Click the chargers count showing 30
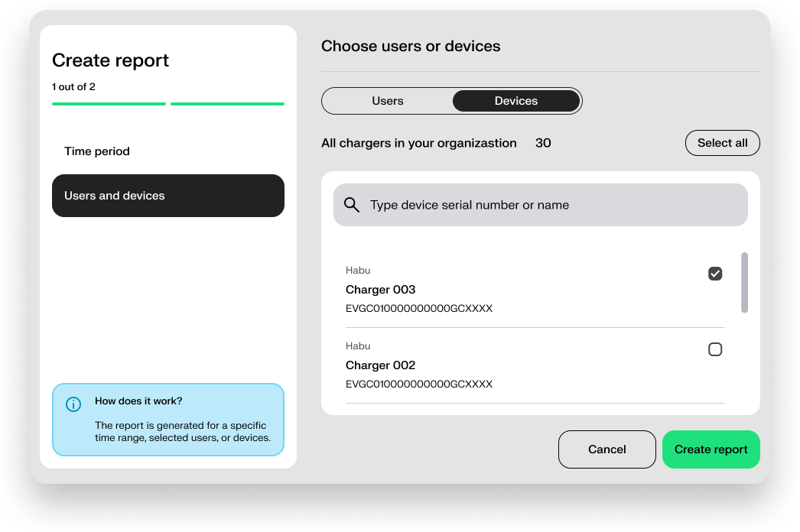 point(543,142)
